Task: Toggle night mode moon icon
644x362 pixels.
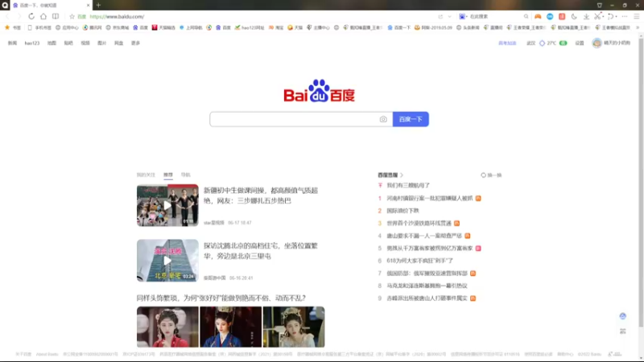Action: pos(574,16)
